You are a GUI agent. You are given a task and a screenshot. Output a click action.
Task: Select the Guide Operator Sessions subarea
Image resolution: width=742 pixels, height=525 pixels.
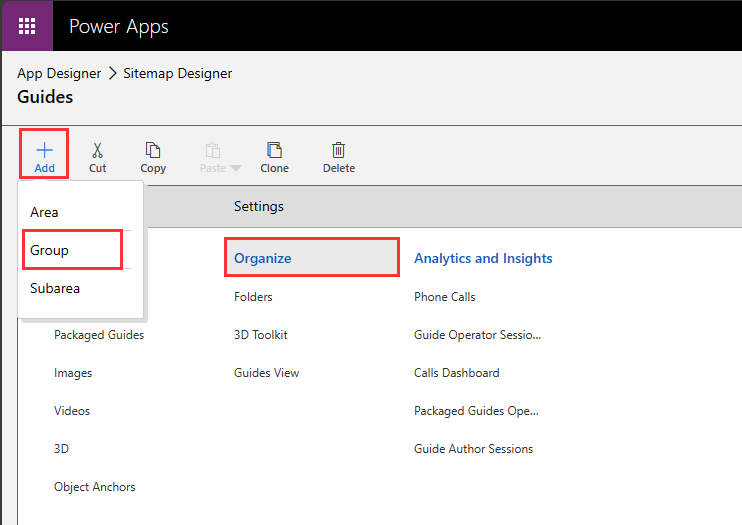click(x=477, y=335)
